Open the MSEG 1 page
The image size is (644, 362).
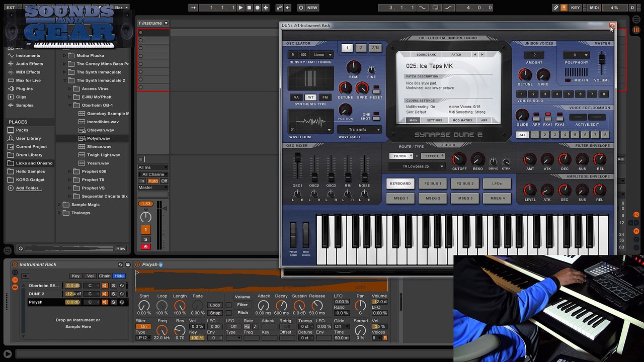click(x=401, y=198)
